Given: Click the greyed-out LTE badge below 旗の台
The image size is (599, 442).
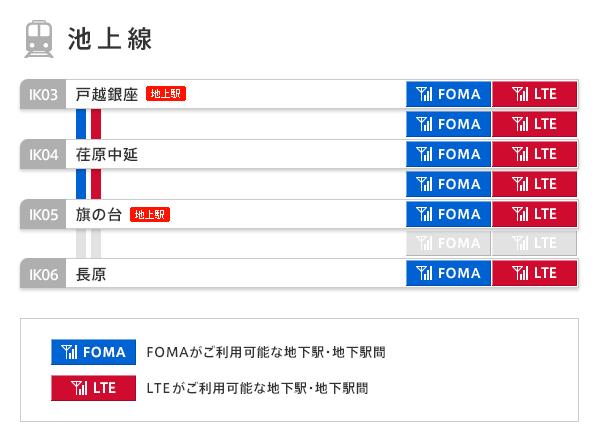Looking at the screenshot, I should point(534,243).
